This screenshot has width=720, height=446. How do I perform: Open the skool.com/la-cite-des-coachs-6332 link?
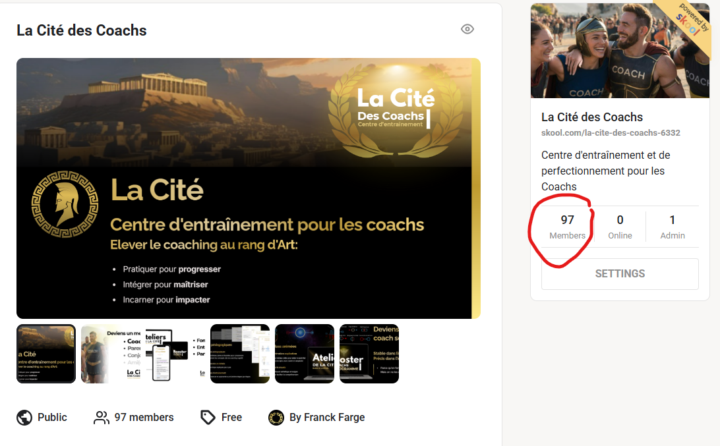pyautogui.click(x=610, y=133)
